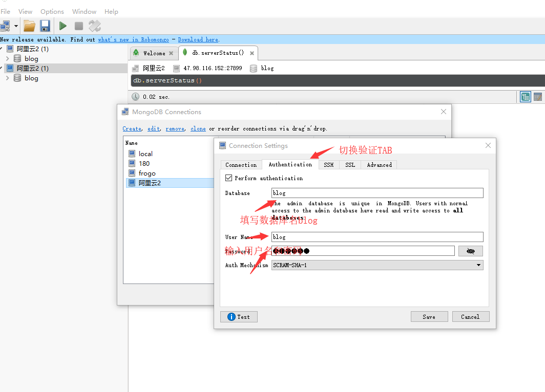Click the Name column header in connections list
Screen dimensions: 545x392
[131, 143]
